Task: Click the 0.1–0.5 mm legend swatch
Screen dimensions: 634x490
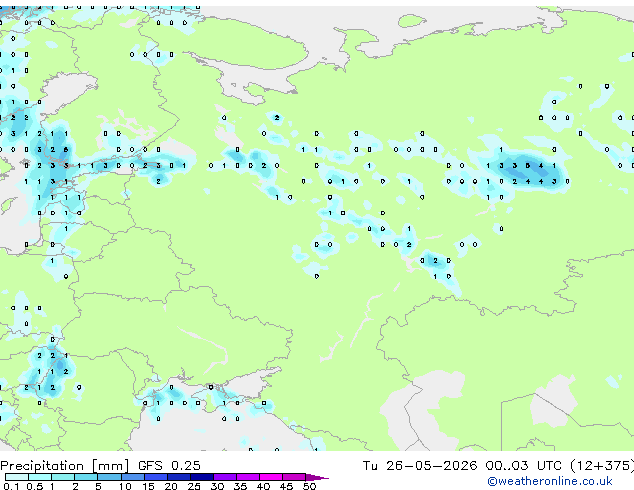Action: click(17, 477)
